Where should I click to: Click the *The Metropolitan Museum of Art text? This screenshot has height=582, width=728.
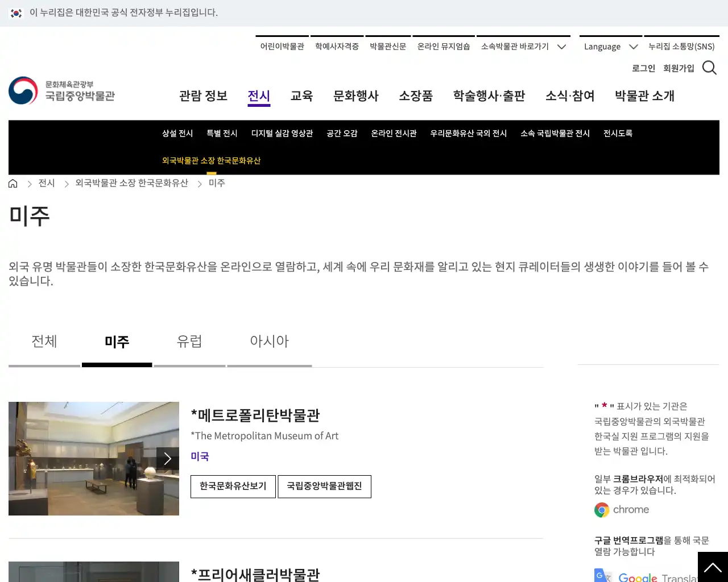point(264,436)
